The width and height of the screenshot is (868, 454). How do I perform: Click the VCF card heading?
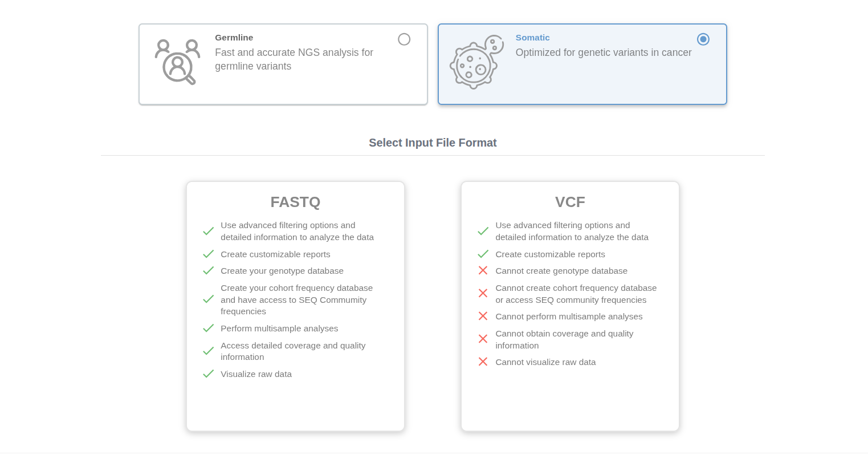(570, 202)
